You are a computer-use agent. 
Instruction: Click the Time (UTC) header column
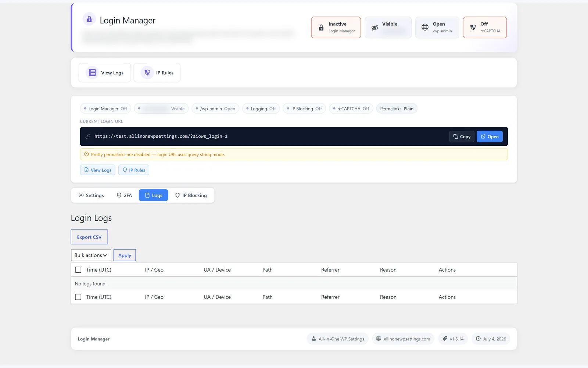click(99, 270)
